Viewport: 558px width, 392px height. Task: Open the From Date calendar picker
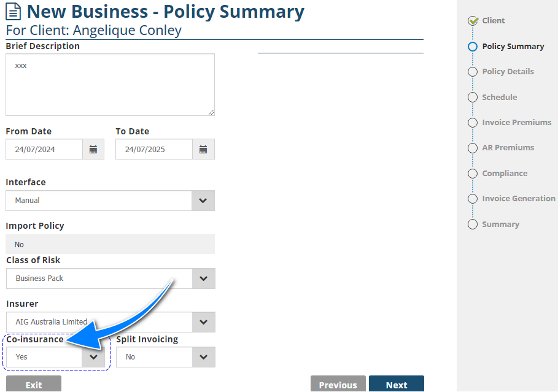coord(93,150)
